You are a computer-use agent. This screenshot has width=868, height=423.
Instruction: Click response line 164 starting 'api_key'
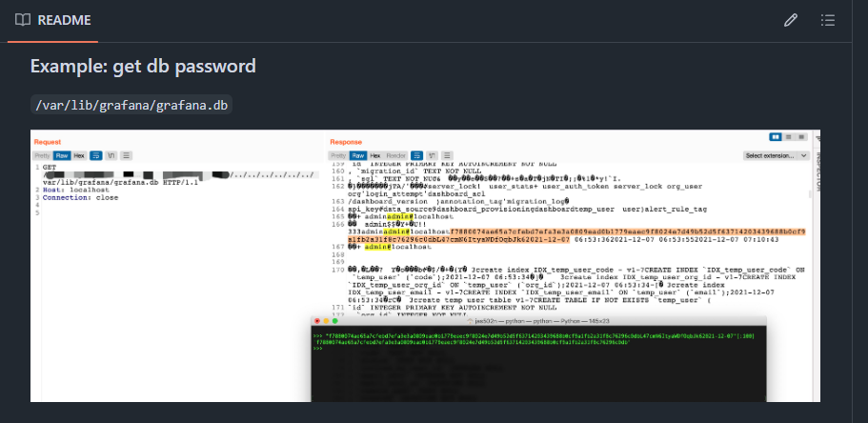pos(526,210)
